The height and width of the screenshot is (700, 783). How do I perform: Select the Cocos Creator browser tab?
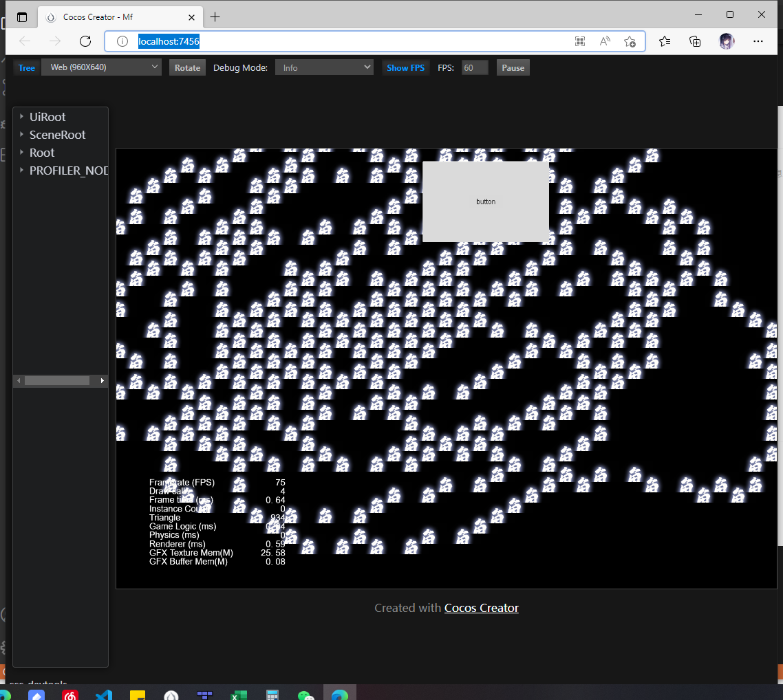[120, 17]
